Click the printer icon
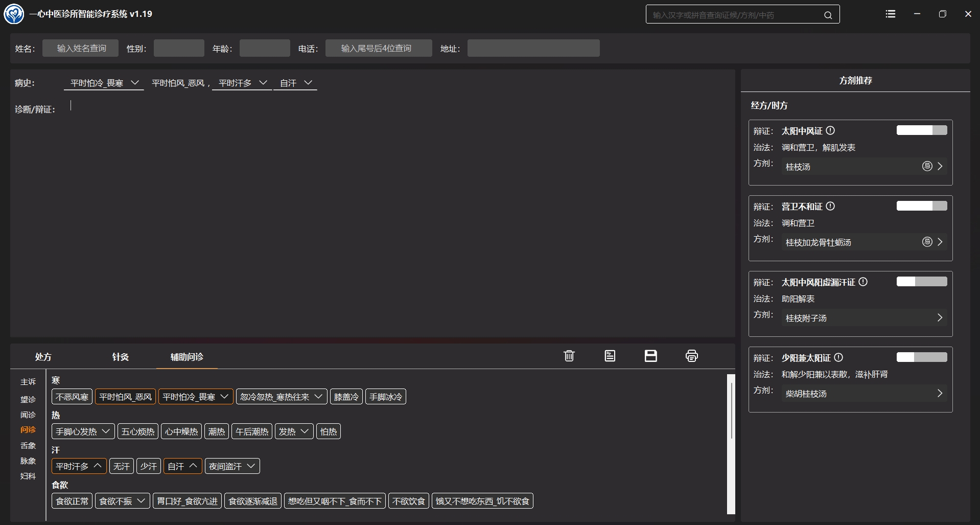This screenshot has width=980, height=525. [691, 356]
